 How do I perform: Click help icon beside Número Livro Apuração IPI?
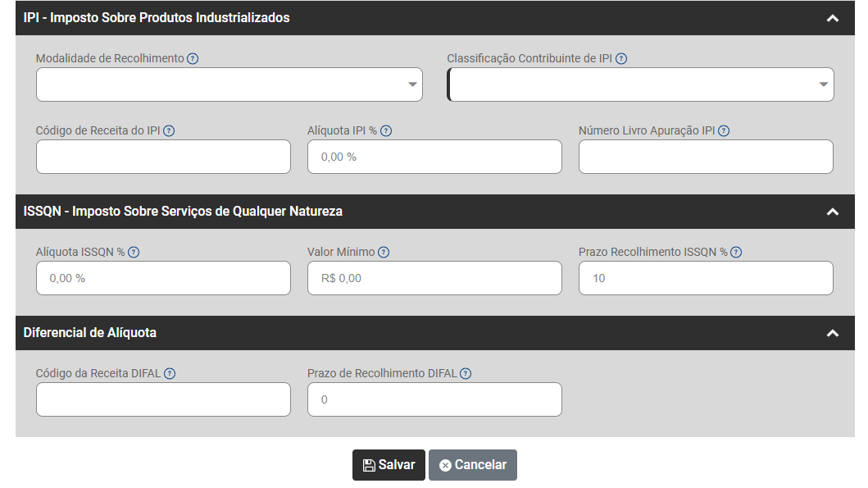724,131
